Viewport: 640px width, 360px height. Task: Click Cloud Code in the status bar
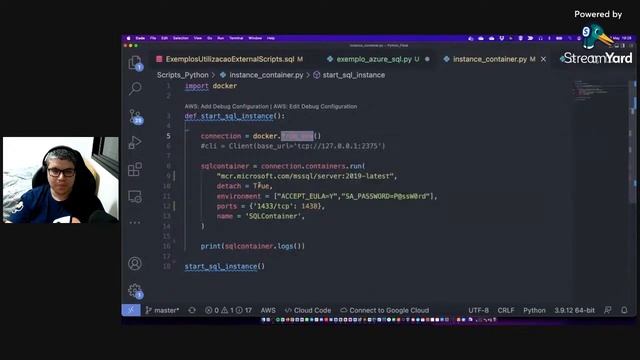coord(308,310)
